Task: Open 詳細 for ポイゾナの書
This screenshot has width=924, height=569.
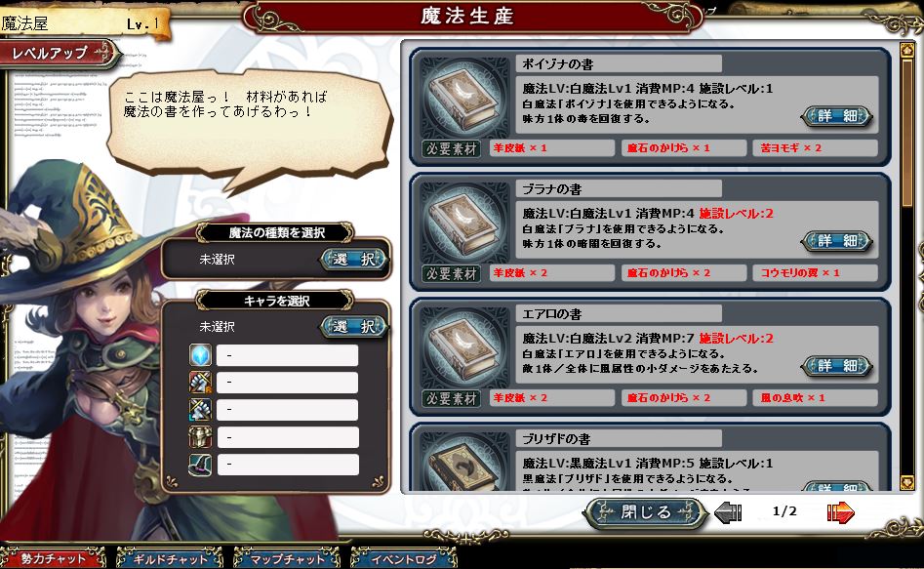Action: click(x=837, y=115)
